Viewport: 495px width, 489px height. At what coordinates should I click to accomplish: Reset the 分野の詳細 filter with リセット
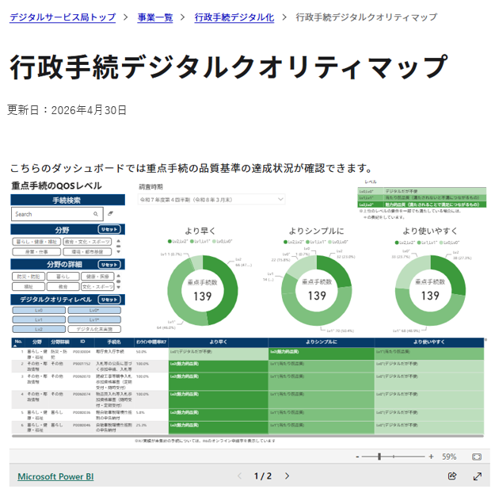click(109, 264)
